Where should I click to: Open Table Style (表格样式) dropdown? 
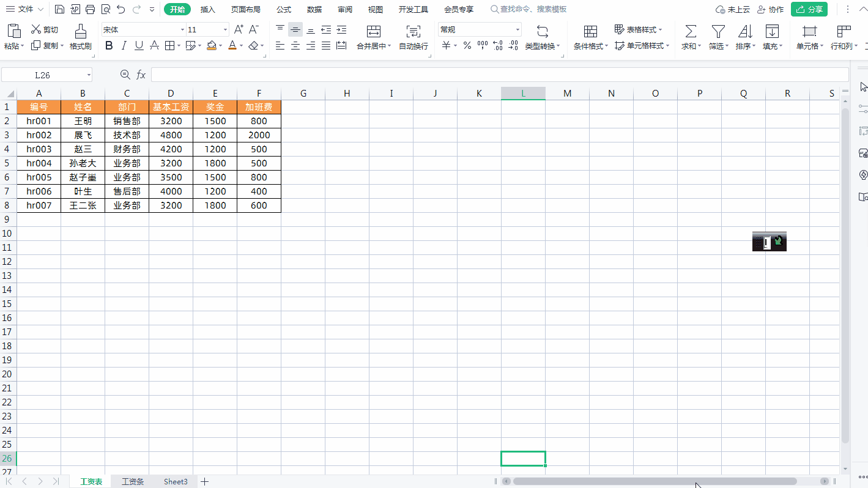[x=639, y=29]
